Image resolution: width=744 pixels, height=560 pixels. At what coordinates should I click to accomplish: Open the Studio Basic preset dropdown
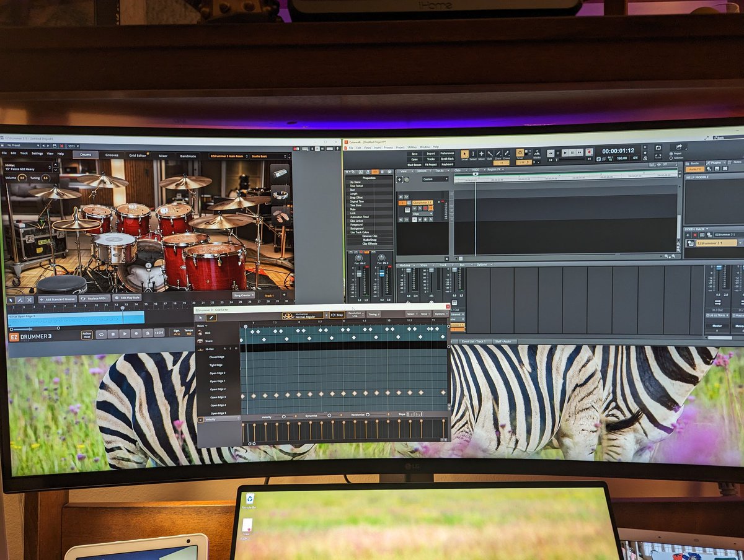tap(269, 156)
